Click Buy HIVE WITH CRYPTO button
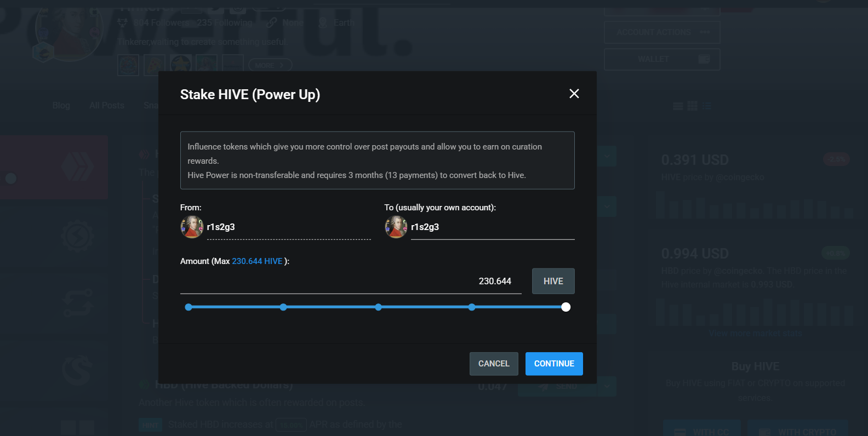Image resolution: width=868 pixels, height=436 pixels. (798, 432)
